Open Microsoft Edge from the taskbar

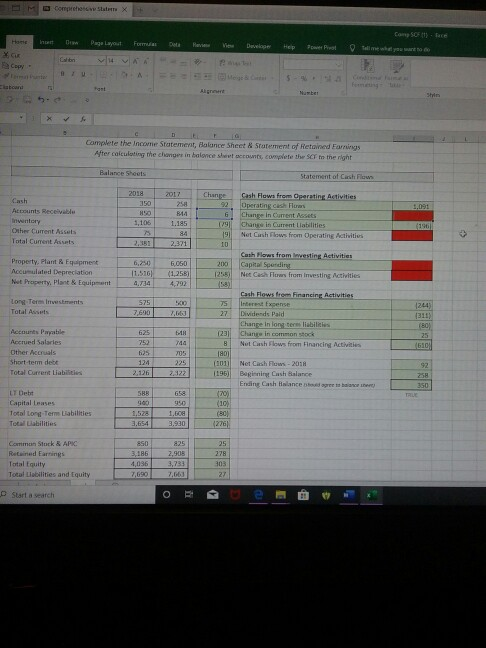pyautogui.click(x=258, y=495)
